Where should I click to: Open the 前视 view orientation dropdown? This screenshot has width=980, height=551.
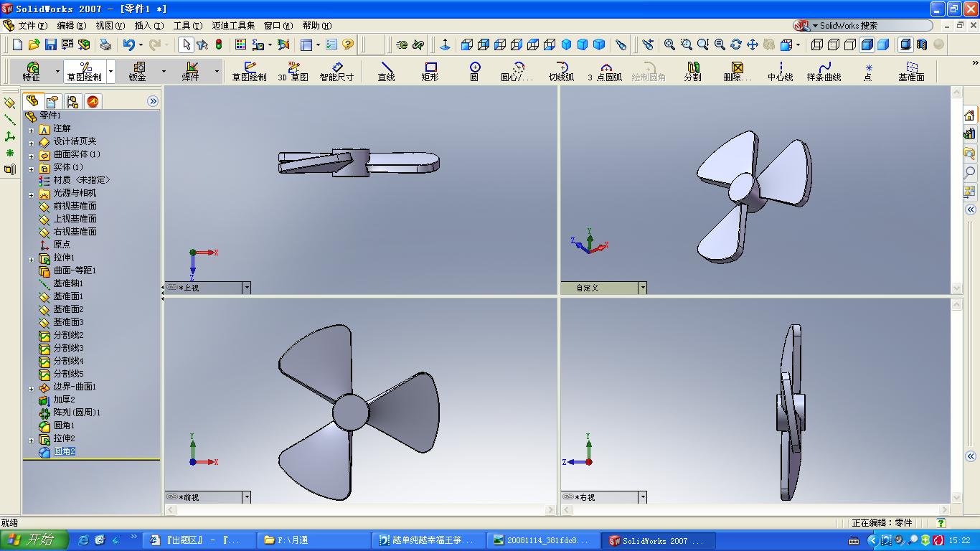pos(247,497)
